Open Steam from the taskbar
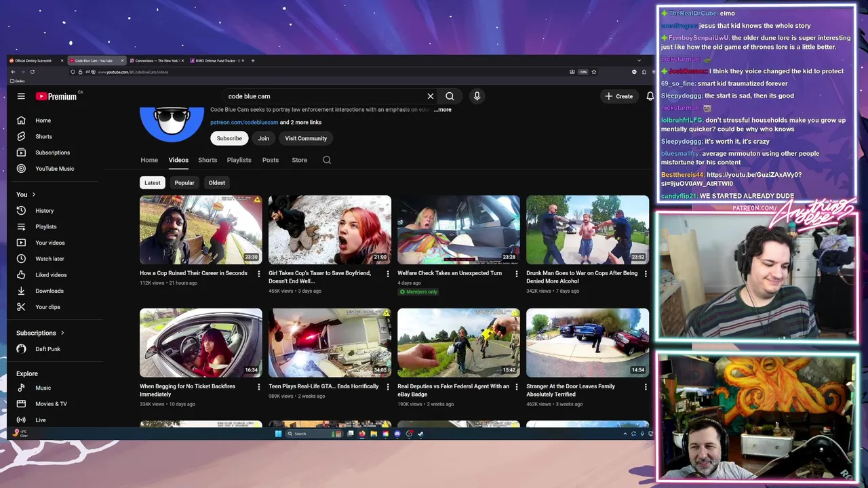 pyautogui.click(x=420, y=434)
